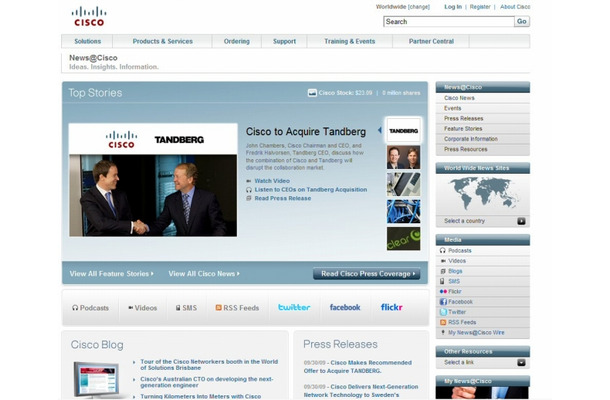Click the Podcasts link in media bar
The image size is (610, 400).
click(90, 308)
